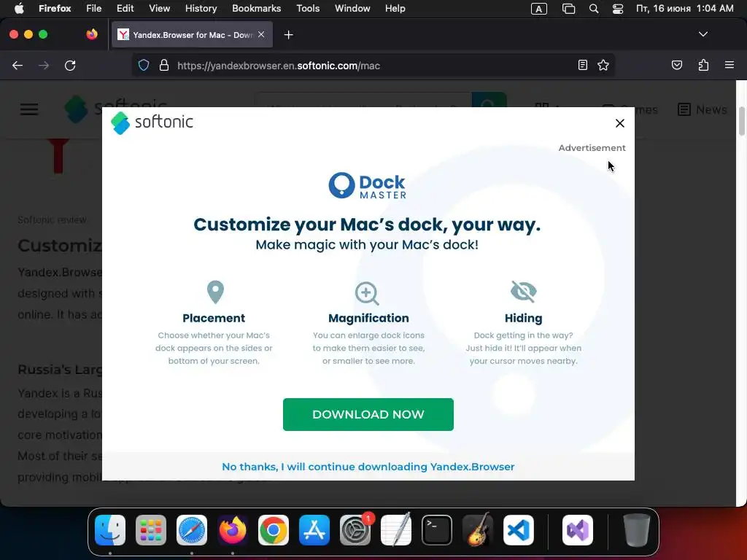Open the Bookmarks menu

[x=256, y=8]
